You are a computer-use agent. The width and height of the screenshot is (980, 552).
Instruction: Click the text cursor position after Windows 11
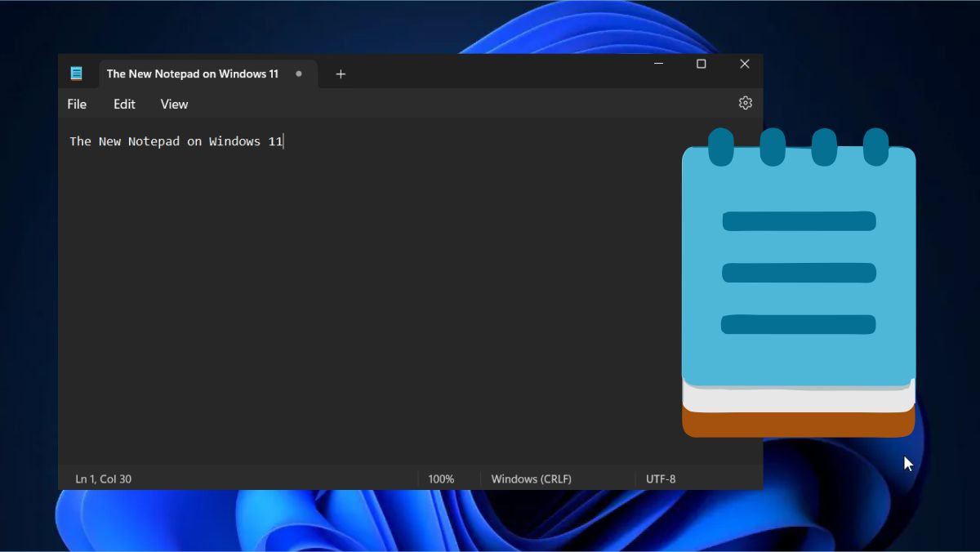coord(283,140)
